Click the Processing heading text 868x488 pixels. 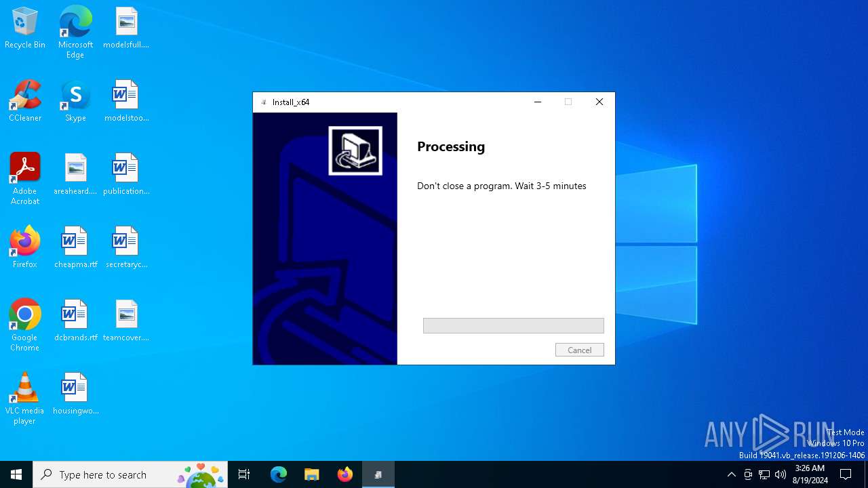(451, 146)
